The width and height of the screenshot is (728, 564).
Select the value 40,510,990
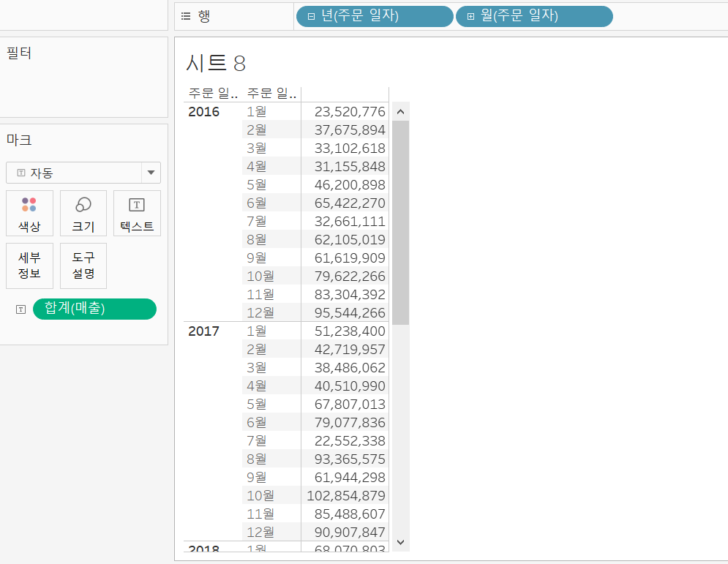tap(350, 386)
